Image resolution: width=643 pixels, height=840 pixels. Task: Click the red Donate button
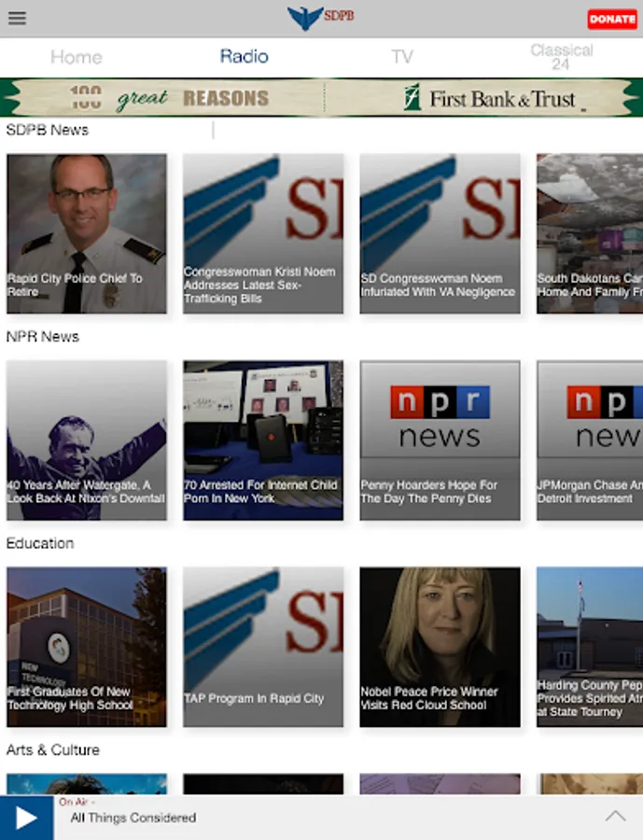click(612, 20)
